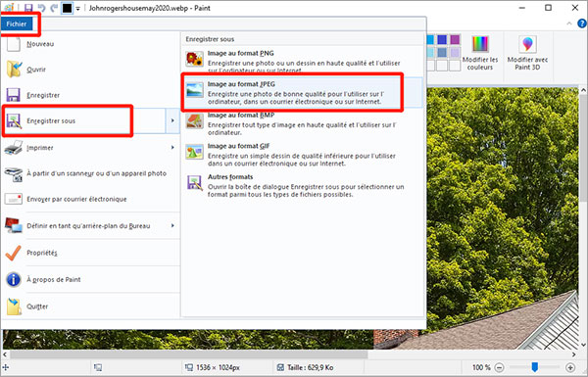Viewport: 588px width, 377px height.
Task: Click the selection size icon in status bar
Action: (98, 367)
